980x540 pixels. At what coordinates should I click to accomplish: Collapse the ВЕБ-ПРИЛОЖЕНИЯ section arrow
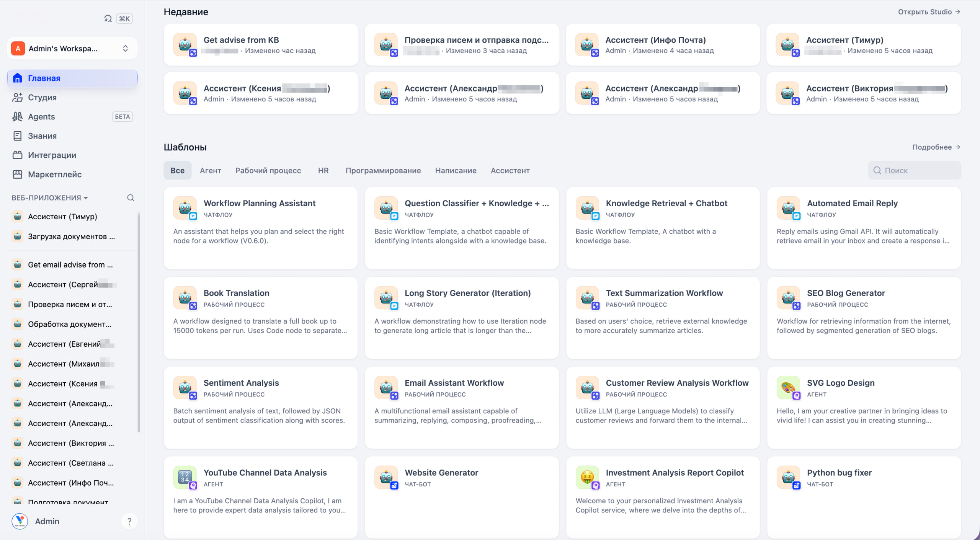click(x=86, y=198)
